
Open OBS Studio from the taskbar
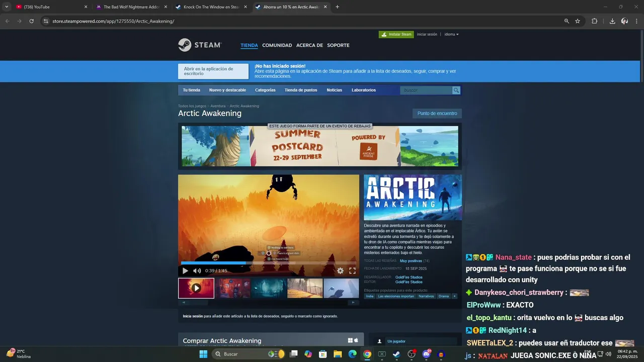(412, 354)
